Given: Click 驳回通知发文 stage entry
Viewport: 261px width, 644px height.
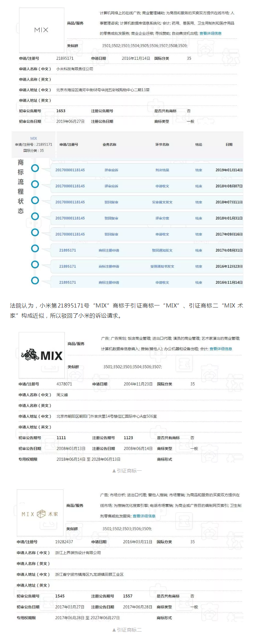Looking at the screenshot, I should (x=162, y=250).
